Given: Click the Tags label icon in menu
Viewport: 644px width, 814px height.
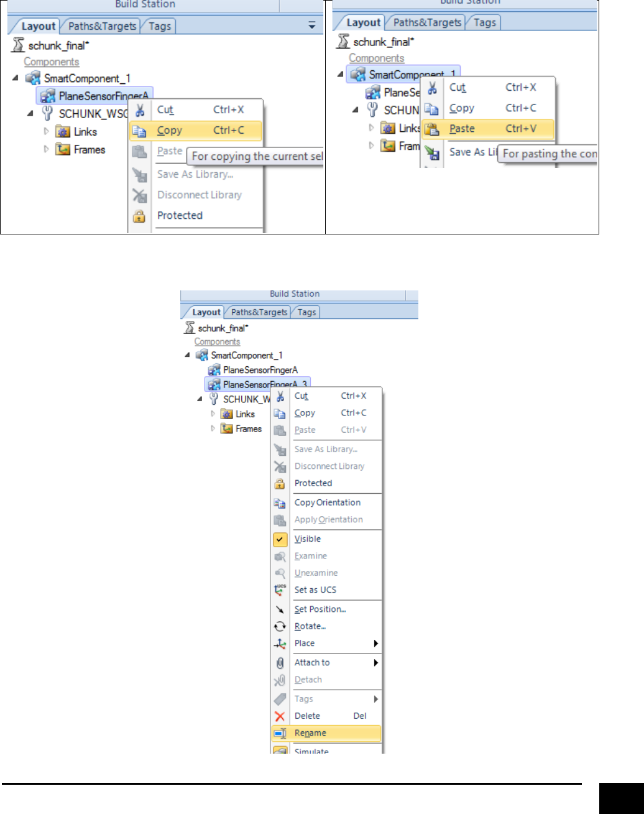Looking at the screenshot, I should (x=280, y=699).
